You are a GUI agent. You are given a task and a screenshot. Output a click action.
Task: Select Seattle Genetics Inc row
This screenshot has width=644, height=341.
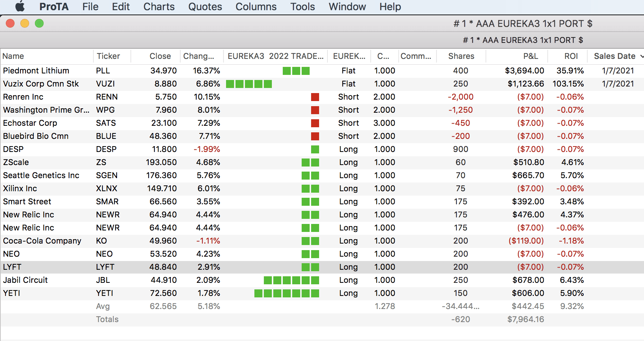click(x=322, y=175)
